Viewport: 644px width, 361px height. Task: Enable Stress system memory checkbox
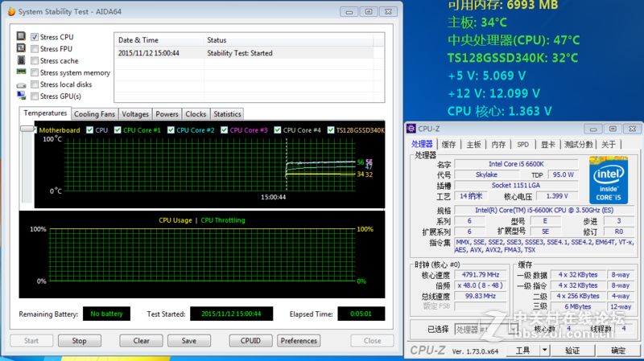point(35,72)
